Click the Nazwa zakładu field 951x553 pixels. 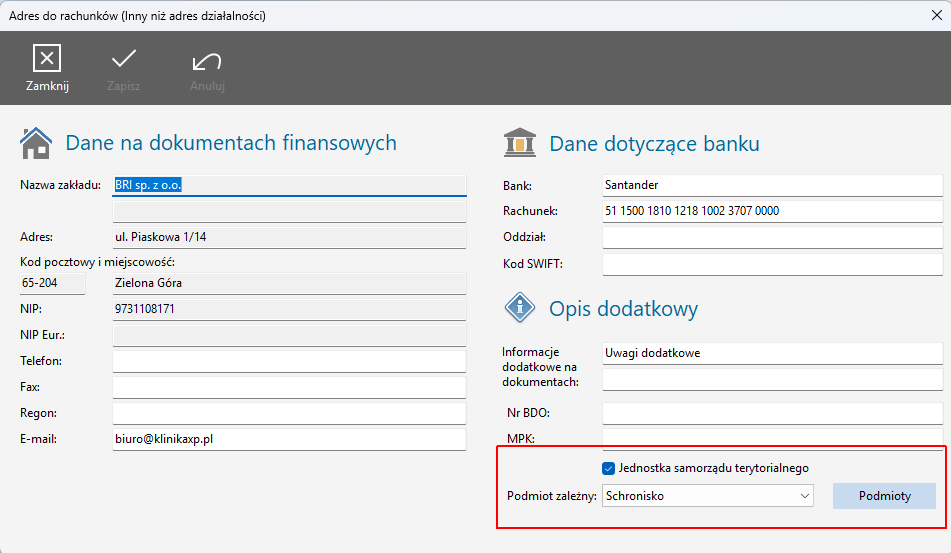tap(289, 185)
